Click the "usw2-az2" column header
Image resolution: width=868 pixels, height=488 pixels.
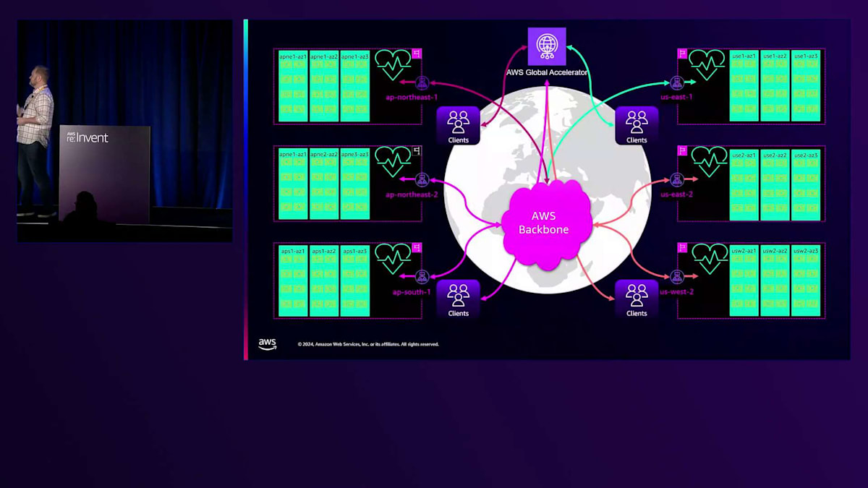(775, 251)
